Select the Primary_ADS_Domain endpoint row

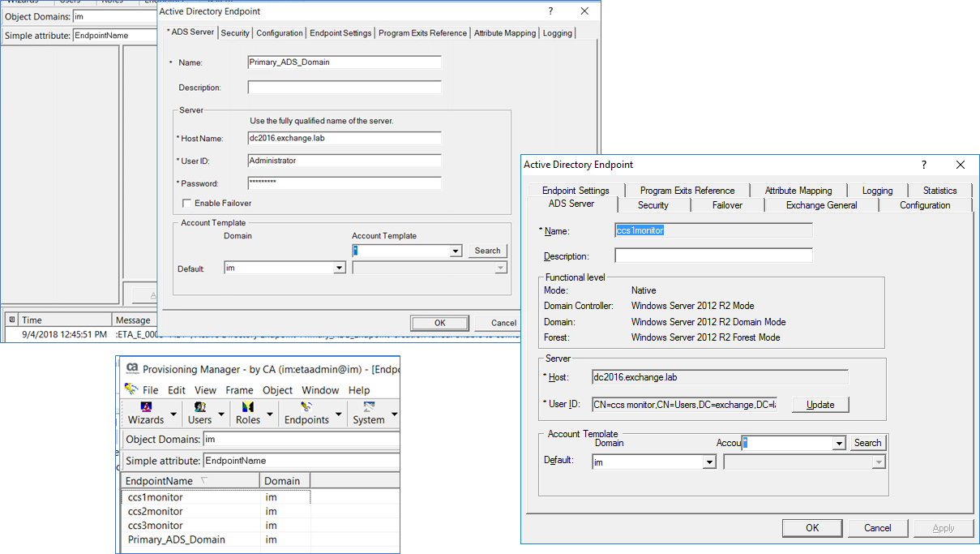(216, 539)
